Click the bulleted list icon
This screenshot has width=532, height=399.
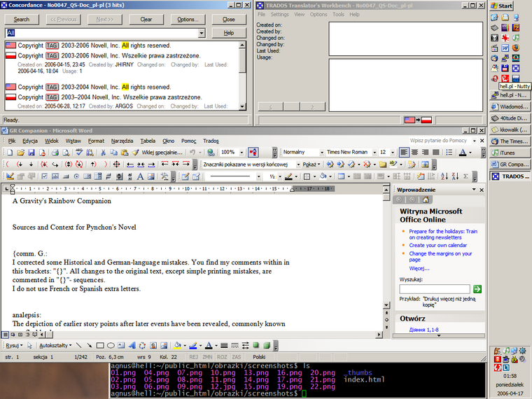[x=449, y=153]
